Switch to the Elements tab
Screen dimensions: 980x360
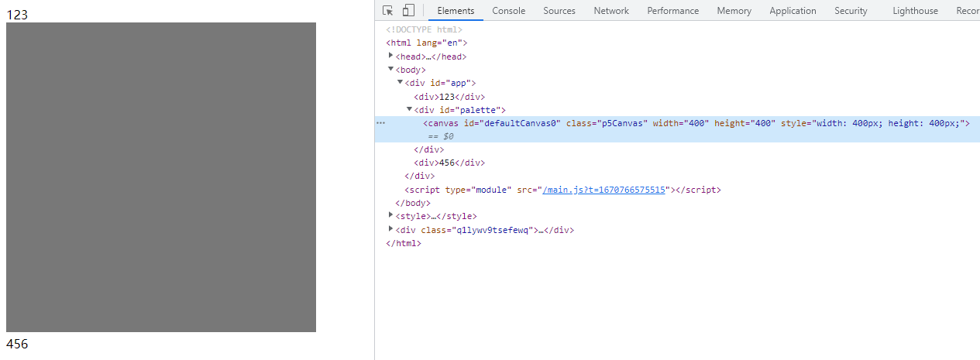click(456, 10)
